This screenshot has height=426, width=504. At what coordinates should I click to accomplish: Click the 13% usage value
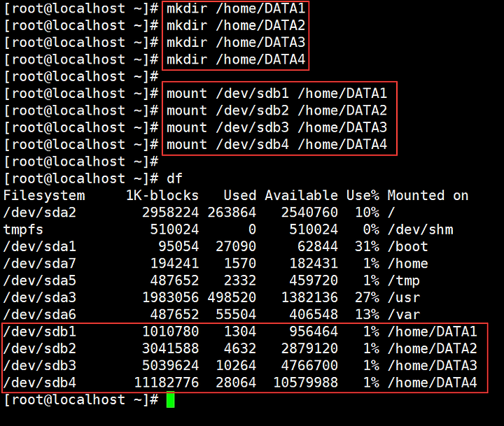point(367,315)
